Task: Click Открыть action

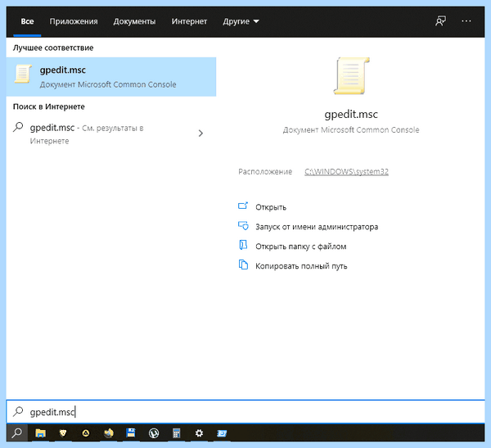Action: click(271, 207)
